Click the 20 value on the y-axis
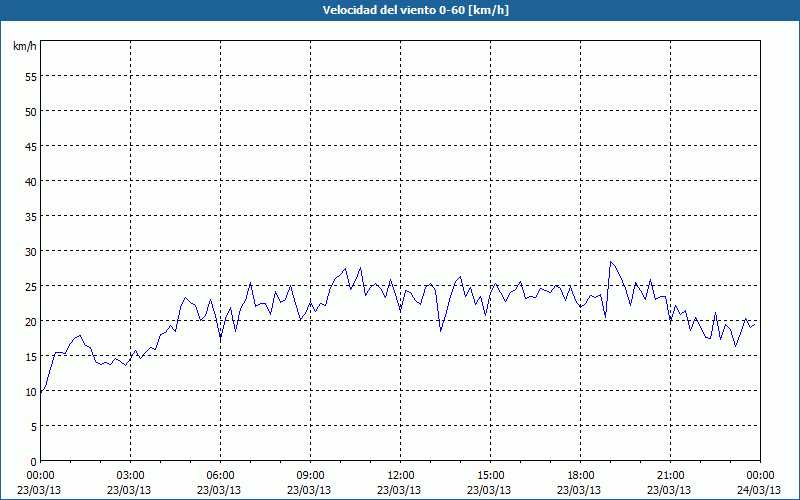The height and width of the screenshot is (500, 800). pos(31,322)
